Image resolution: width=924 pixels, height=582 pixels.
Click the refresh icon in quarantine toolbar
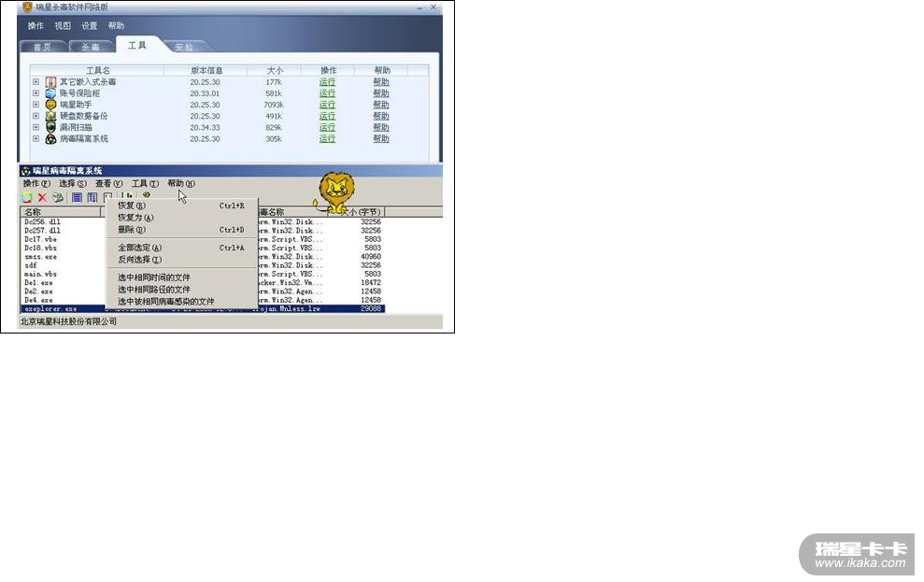(27, 197)
